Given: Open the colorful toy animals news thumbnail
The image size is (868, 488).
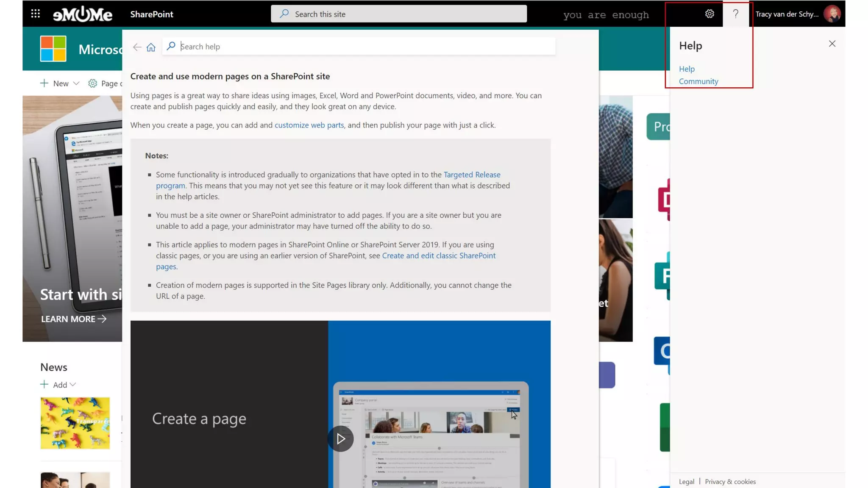Looking at the screenshot, I should pyautogui.click(x=75, y=423).
